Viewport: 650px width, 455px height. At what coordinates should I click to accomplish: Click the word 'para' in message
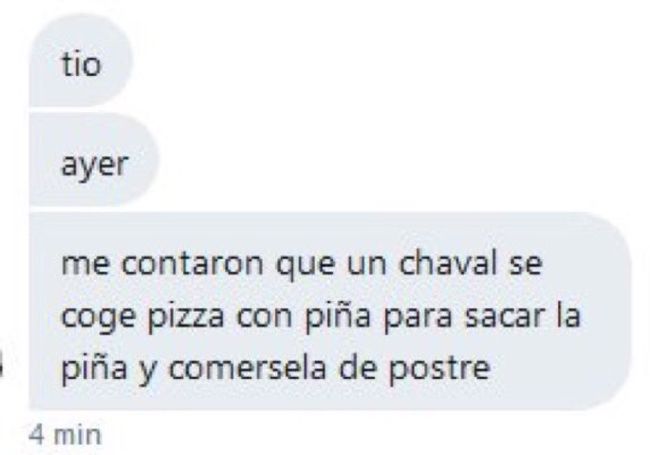(417, 319)
